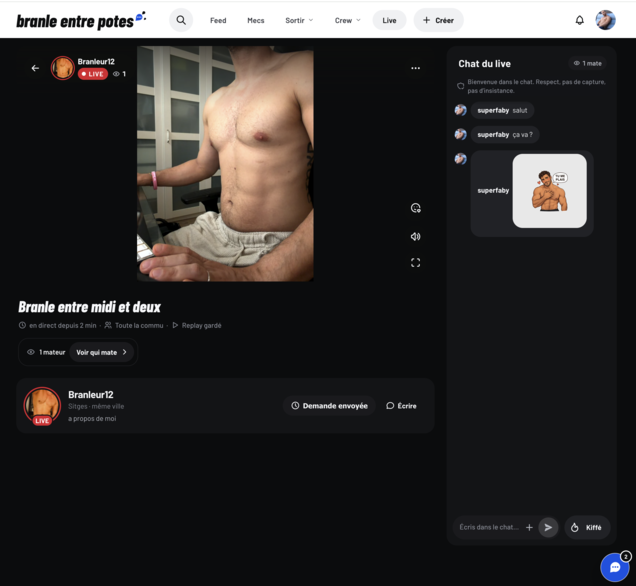The height and width of the screenshot is (586, 636).
Task: Click '1 mateur' viewer label
Action: coord(46,352)
